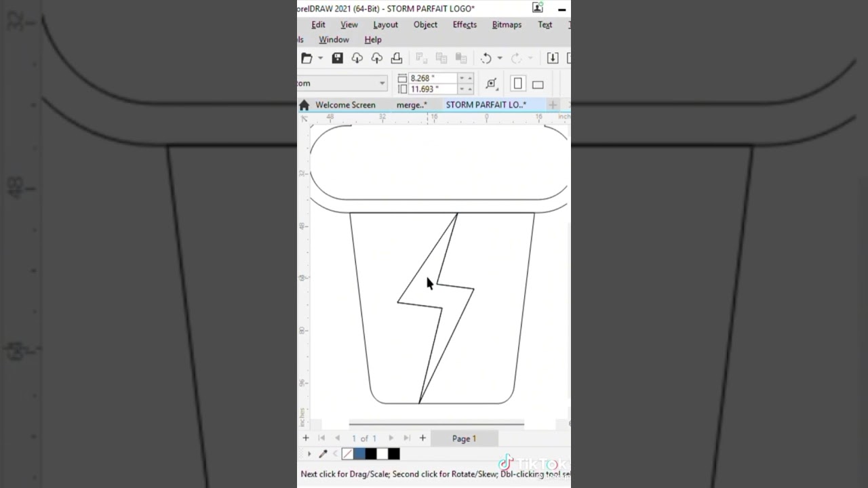This screenshot has width=868, height=488.
Task: Click the add page plus after last-page arrow
Action: [x=422, y=439]
